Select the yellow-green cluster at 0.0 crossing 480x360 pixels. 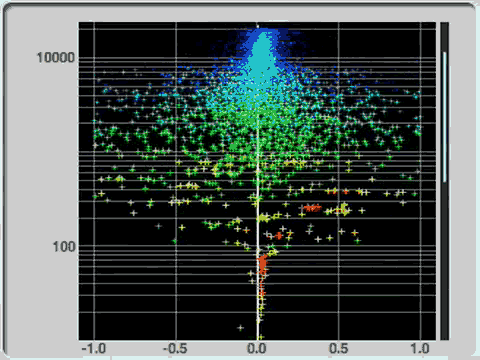pos(263,218)
